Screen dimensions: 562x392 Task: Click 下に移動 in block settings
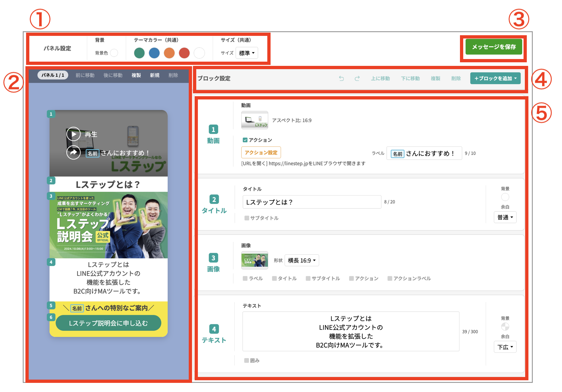(x=410, y=79)
